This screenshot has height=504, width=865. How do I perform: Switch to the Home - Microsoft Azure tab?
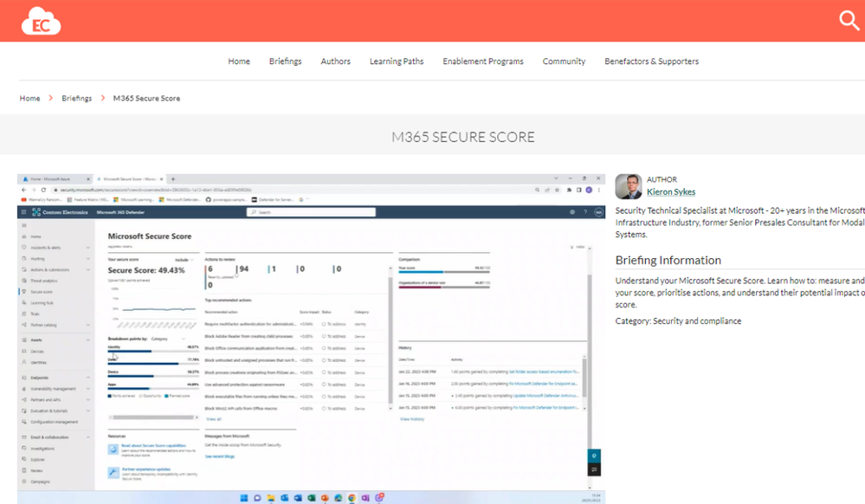[x=55, y=179]
